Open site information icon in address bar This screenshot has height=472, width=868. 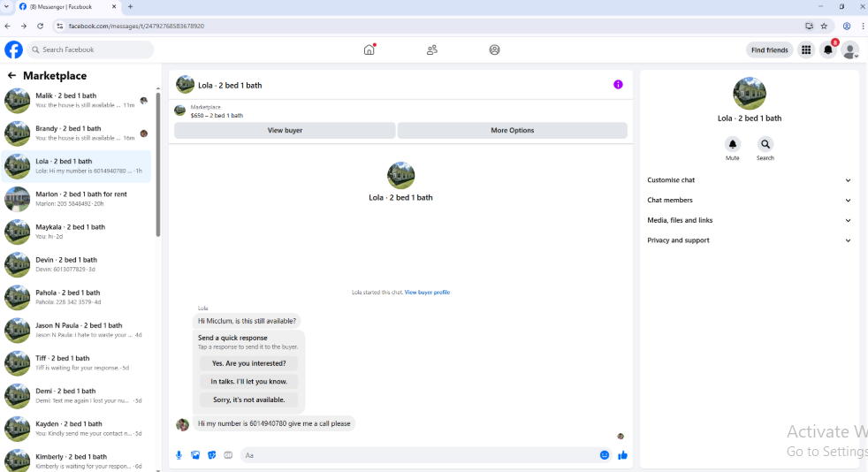click(60, 26)
